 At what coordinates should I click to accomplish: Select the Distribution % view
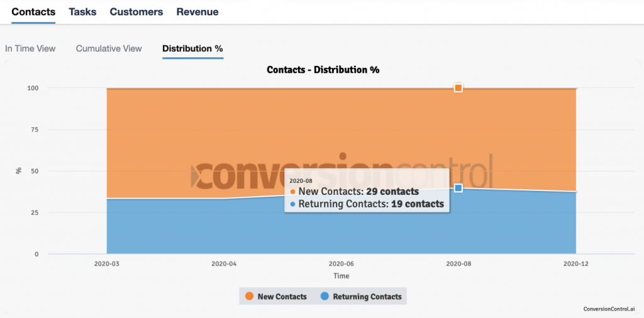tap(192, 48)
